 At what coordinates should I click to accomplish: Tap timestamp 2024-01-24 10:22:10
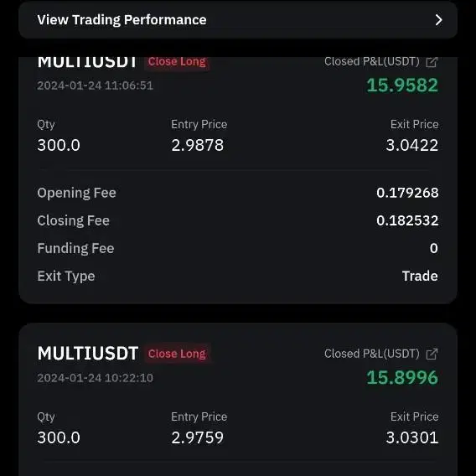coord(95,378)
